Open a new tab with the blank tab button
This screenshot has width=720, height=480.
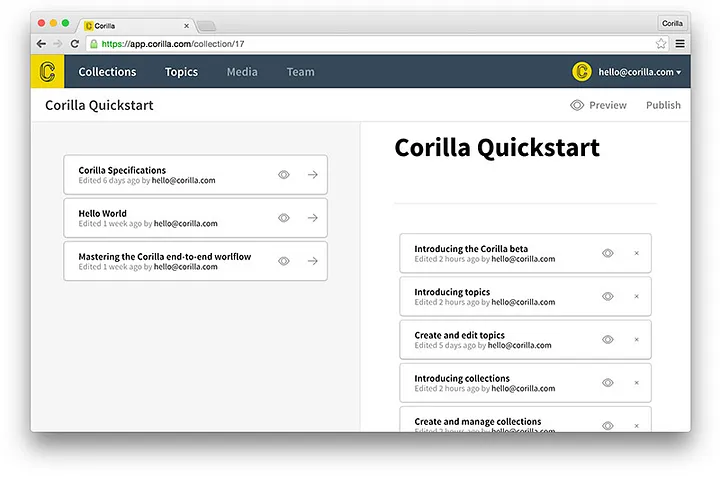coord(207,26)
